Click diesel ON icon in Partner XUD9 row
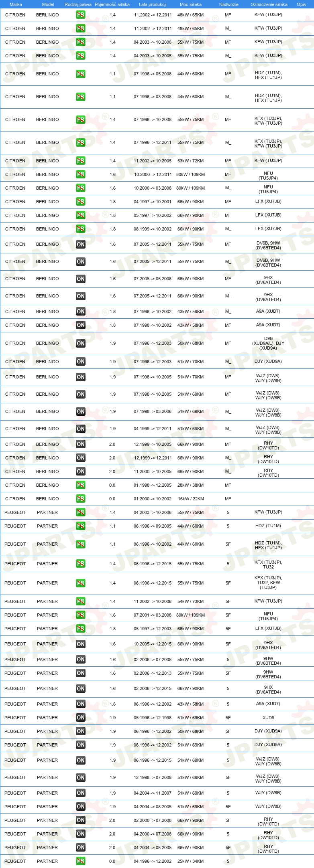Viewport: 314px width, 868px height. tap(81, 718)
